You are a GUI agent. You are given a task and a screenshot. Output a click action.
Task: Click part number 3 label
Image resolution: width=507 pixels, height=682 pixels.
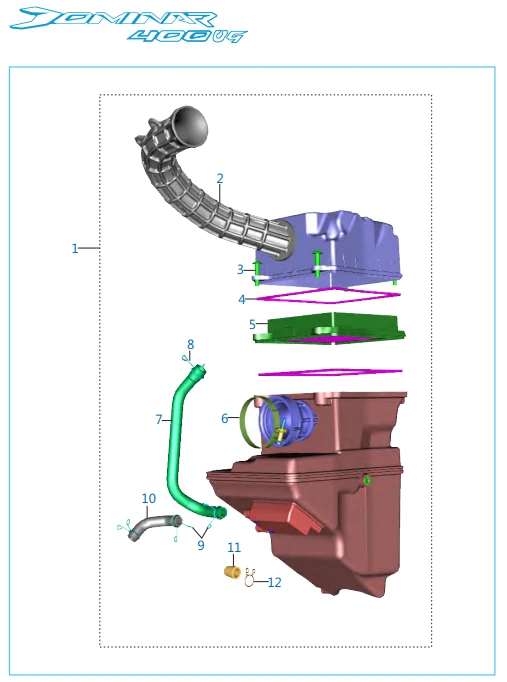[x=240, y=269]
